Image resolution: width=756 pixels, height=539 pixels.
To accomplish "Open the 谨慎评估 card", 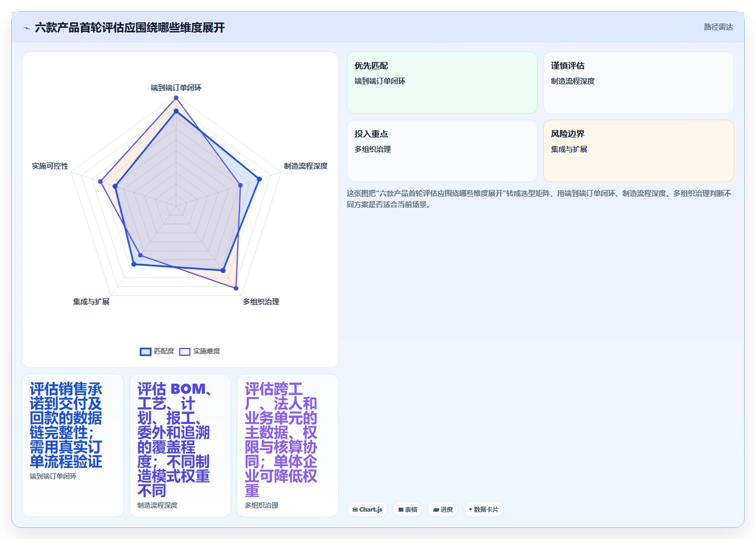I will click(639, 83).
